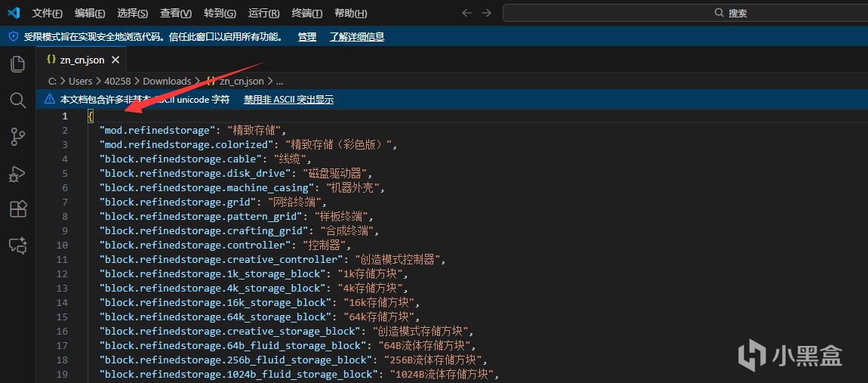Click the value "64B流体存储方块"
Viewport: 868px width, 383px height.
click(x=424, y=346)
